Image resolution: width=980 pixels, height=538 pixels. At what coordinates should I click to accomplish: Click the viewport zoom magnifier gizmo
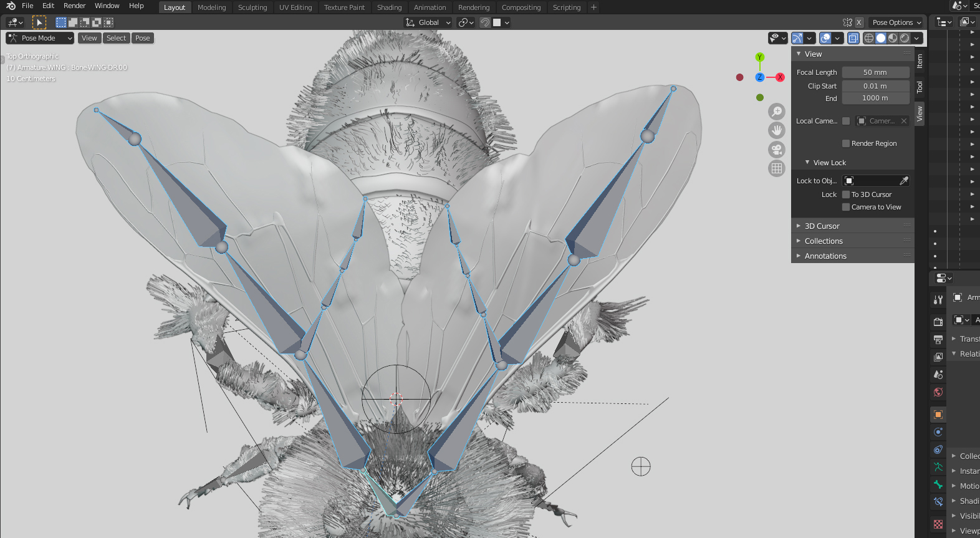tap(777, 112)
